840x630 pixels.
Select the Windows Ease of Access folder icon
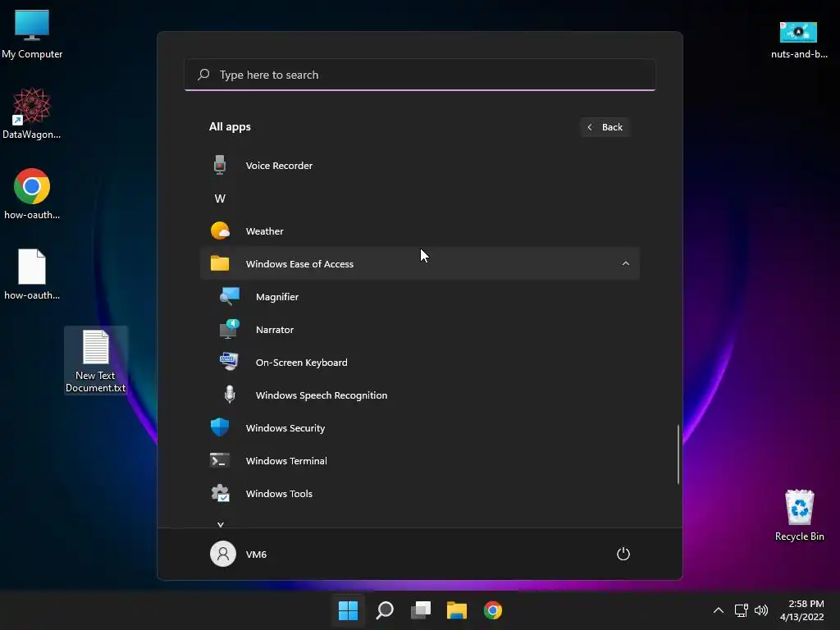220,263
